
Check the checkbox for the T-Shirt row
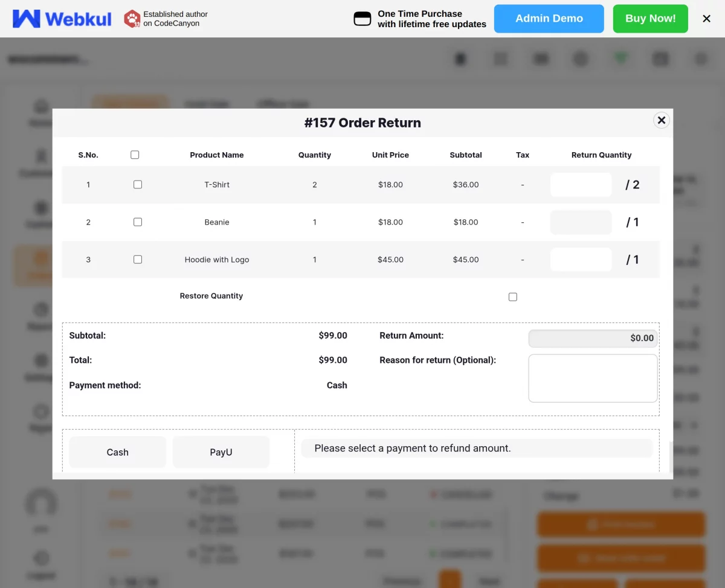point(137,184)
